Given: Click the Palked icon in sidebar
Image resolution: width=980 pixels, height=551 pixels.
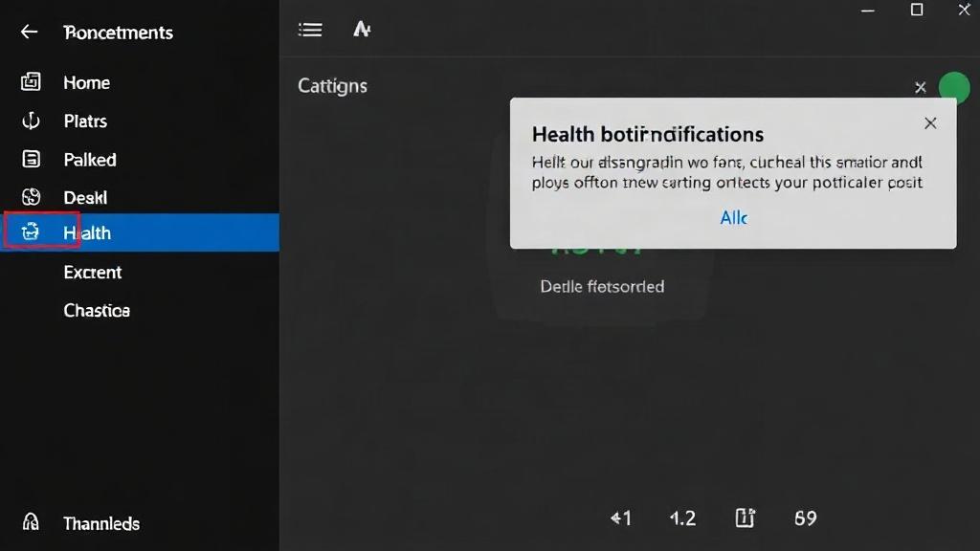Looking at the screenshot, I should pyautogui.click(x=31, y=160).
